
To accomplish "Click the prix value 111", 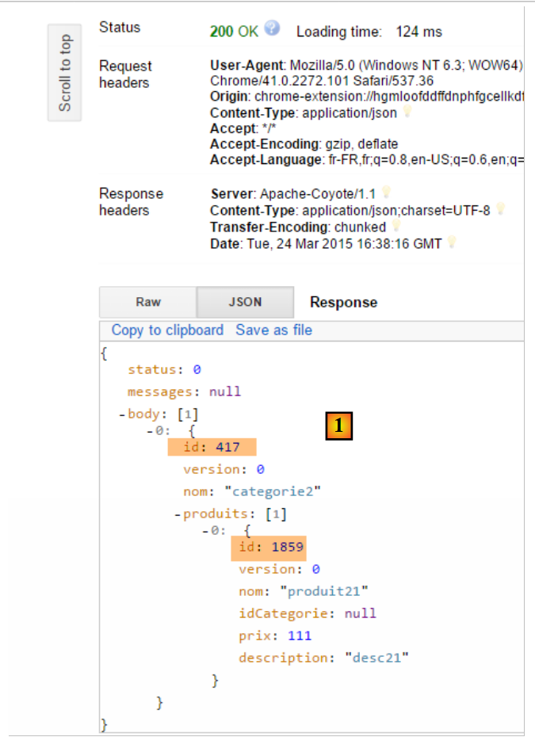I will [x=300, y=636].
